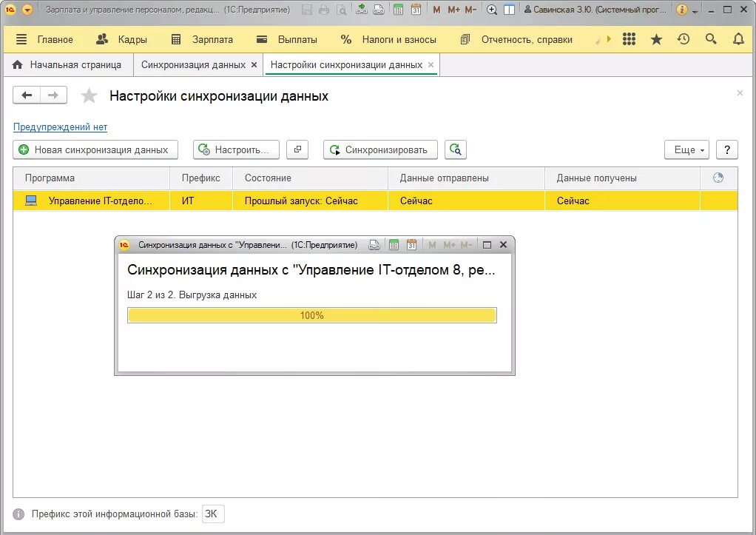Click the get link icon with green arrow

362,9
